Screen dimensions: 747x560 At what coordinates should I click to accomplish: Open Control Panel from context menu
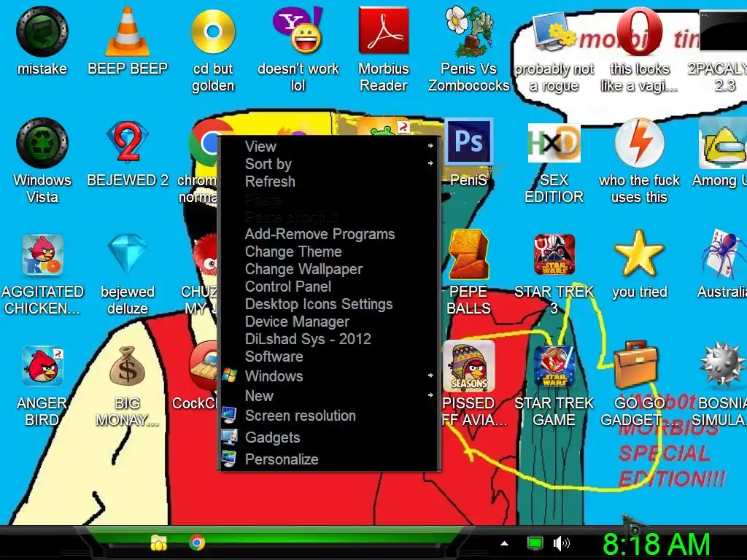point(329,286)
